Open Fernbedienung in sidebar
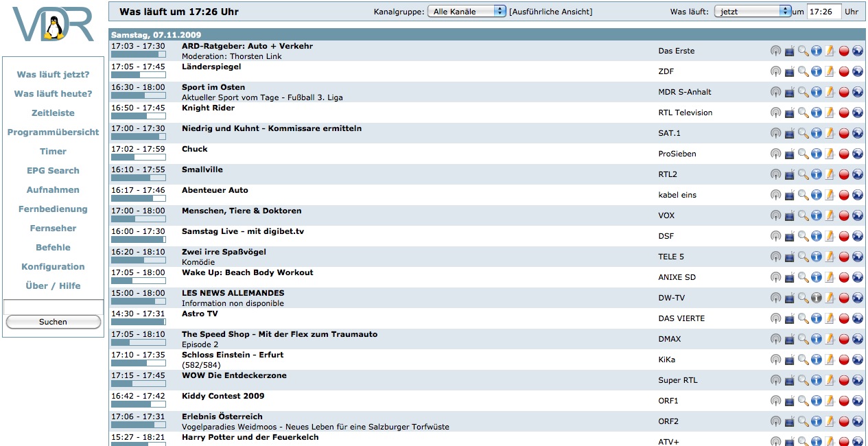 [x=53, y=209]
